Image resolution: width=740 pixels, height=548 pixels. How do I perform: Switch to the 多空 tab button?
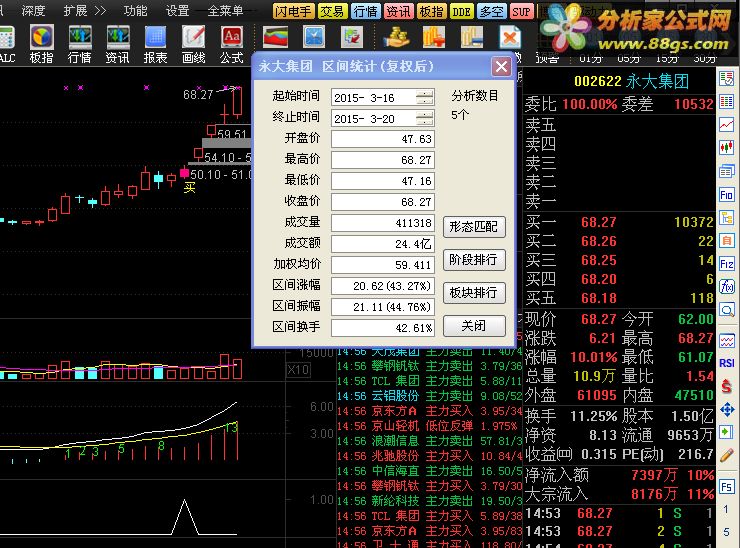[491, 11]
